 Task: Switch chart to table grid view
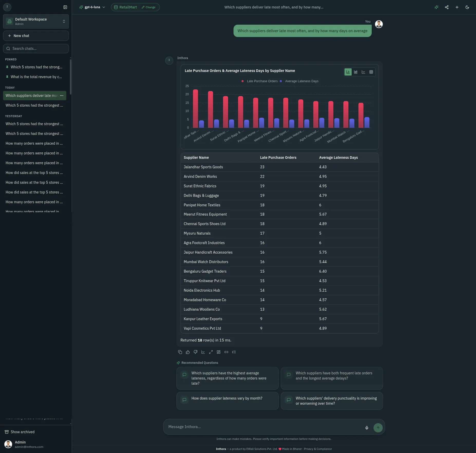(x=371, y=72)
